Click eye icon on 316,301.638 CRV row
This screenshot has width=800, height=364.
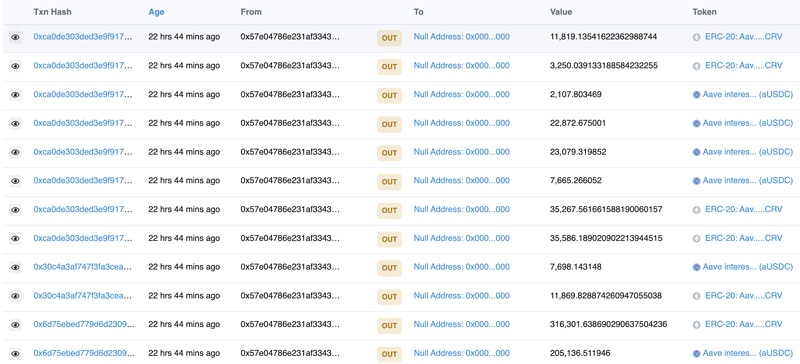coord(15,325)
